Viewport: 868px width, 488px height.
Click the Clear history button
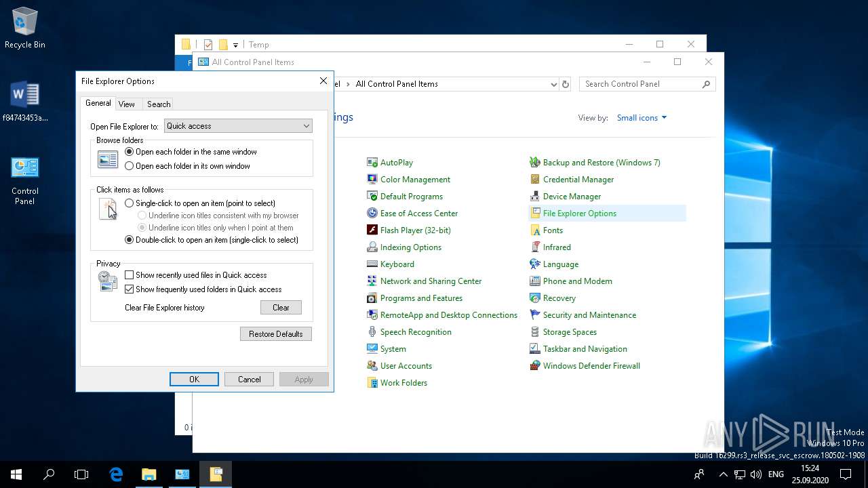(x=281, y=308)
